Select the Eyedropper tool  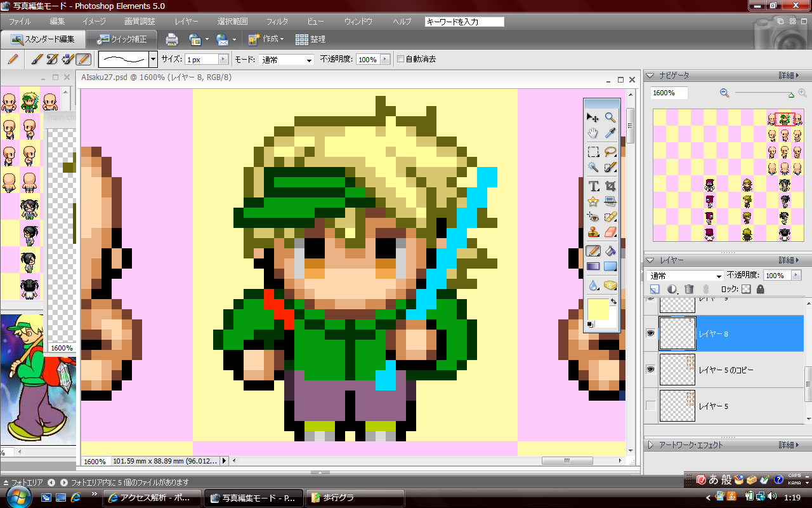(610, 133)
